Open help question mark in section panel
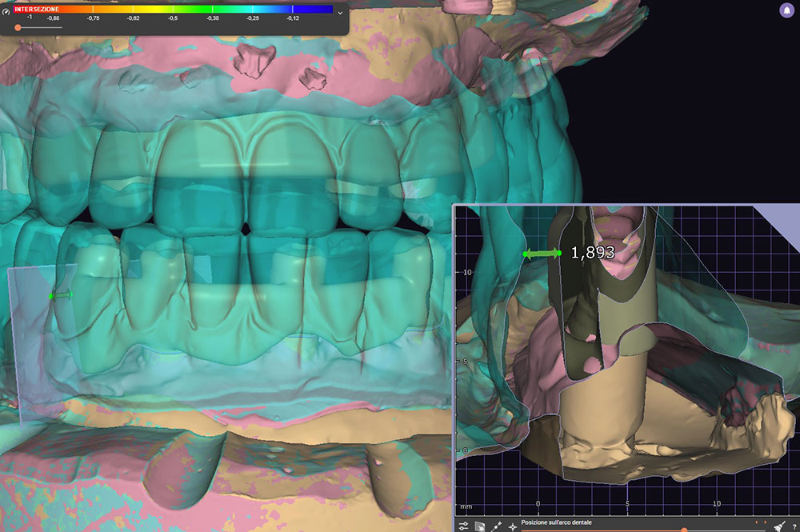The width and height of the screenshot is (800, 532). (x=794, y=526)
